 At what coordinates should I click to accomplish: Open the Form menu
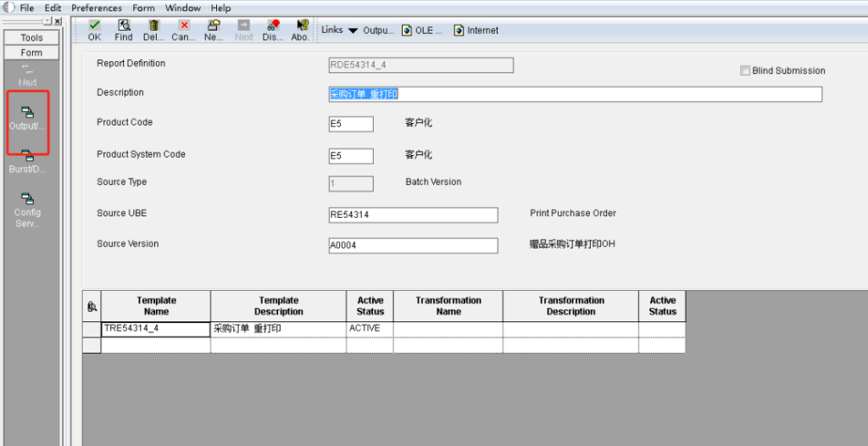click(x=143, y=8)
